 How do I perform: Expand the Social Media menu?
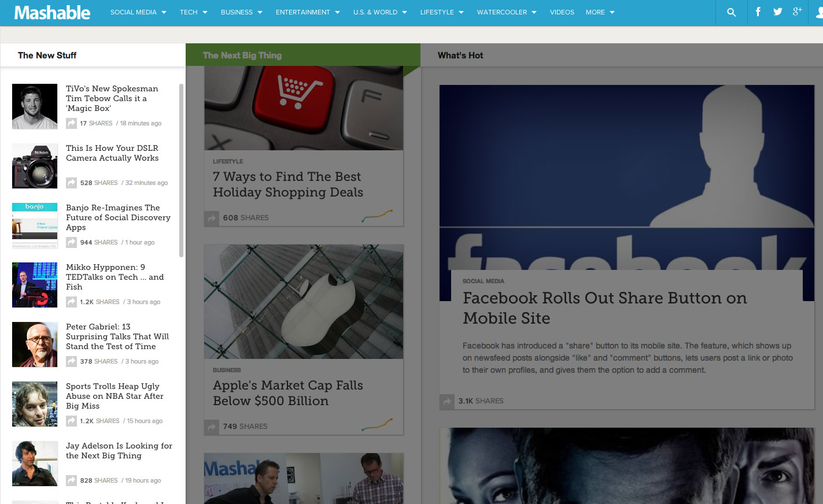138,12
